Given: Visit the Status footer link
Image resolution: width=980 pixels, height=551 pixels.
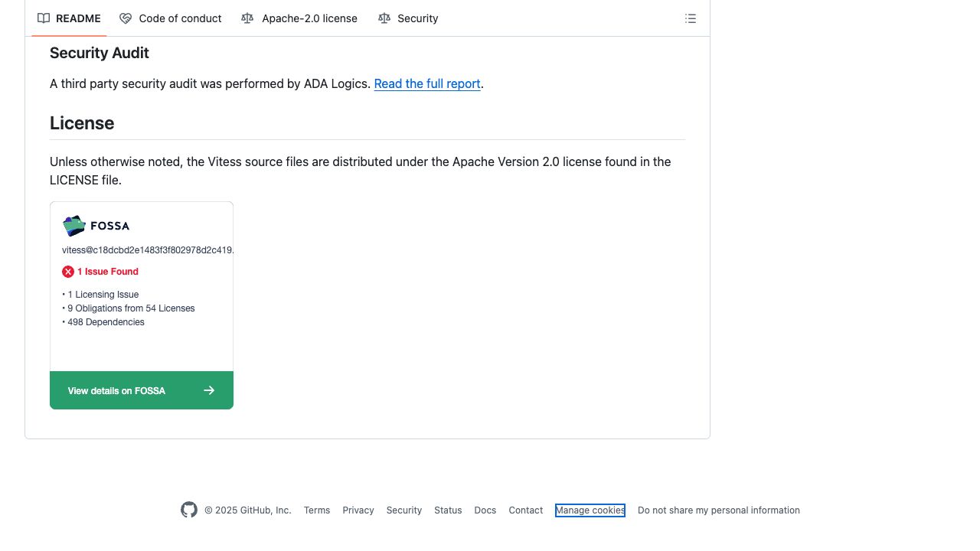Looking at the screenshot, I should tap(448, 510).
